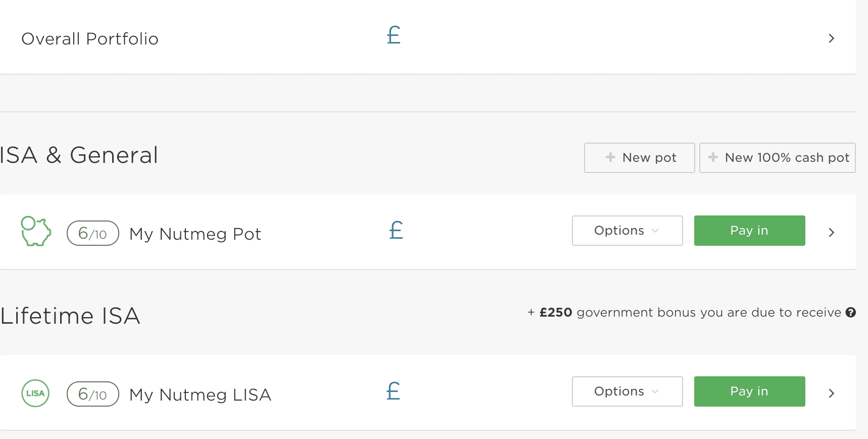Click the plus icon on New 100% cash pot
The width and height of the screenshot is (868, 439).
point(713,157)
